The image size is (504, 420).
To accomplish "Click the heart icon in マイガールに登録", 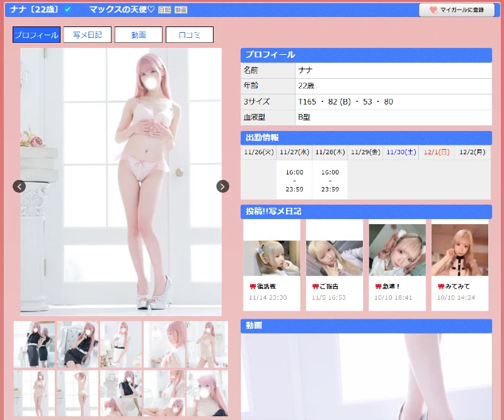I will coord(433,10).
